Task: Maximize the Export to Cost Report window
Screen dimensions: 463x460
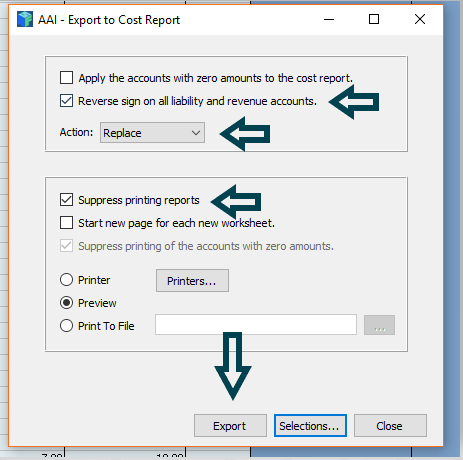Action: coord(374,19)
